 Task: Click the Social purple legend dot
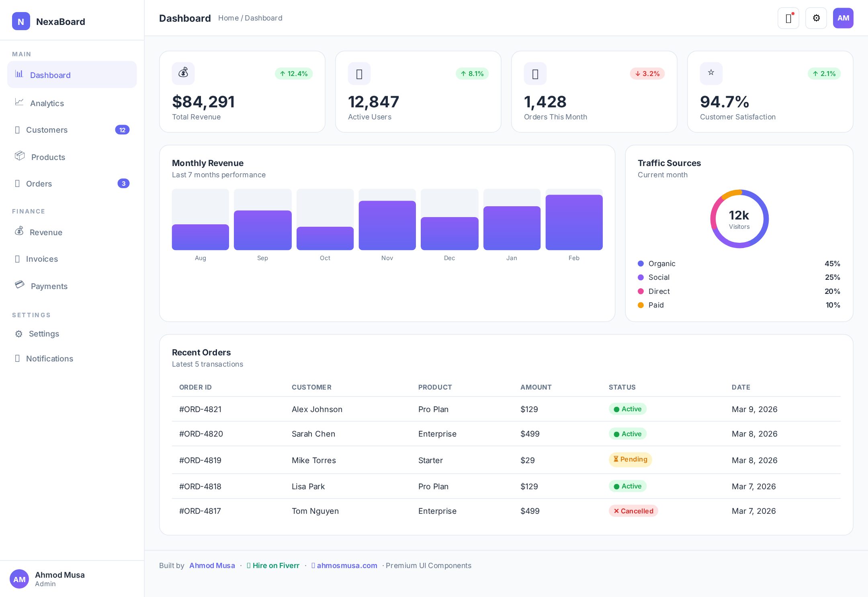(x=641, y=277)
